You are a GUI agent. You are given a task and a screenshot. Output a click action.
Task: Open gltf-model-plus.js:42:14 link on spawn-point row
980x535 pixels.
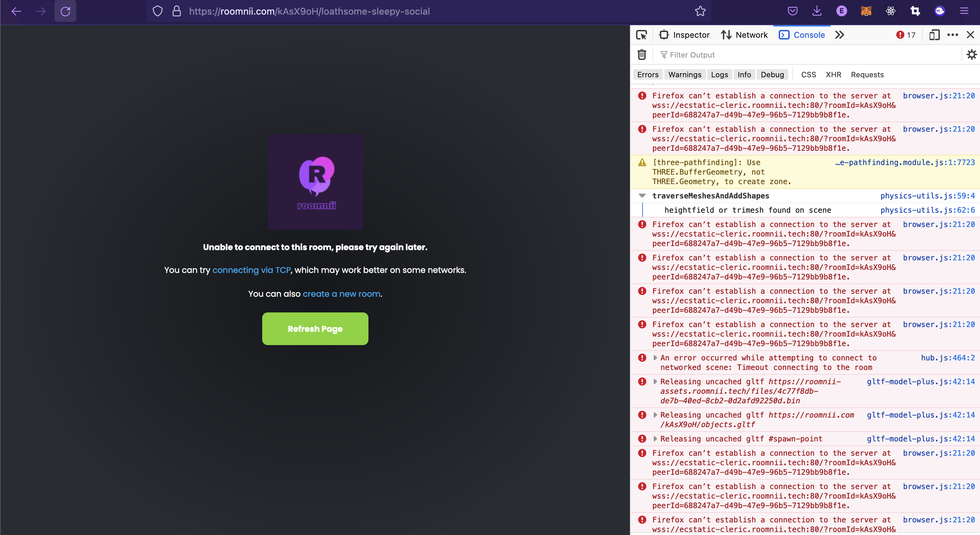click(x=921, y=439)
